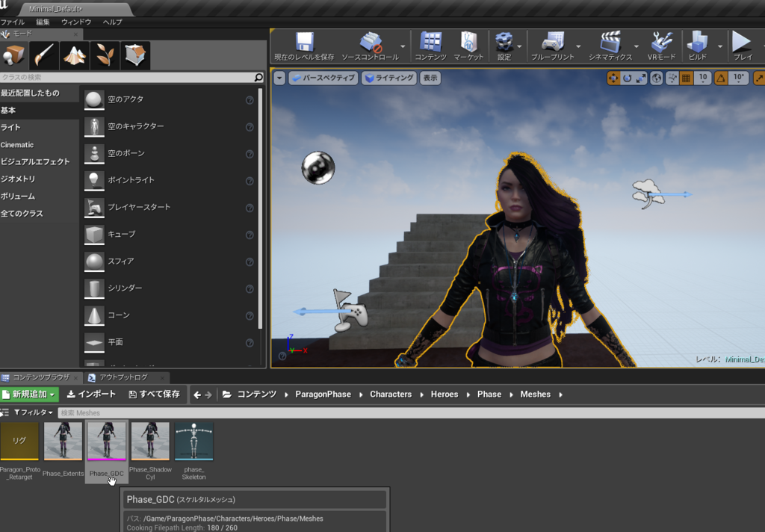The width and height of the screenshot is (765, 532).
Task: Open ヘルプ menu
Action: coord(112,22)
